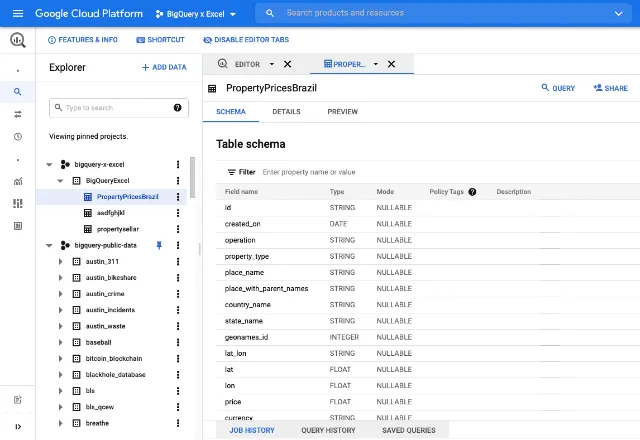Open actions menu for austin_waste
The image size is (640, 440).
178,326
